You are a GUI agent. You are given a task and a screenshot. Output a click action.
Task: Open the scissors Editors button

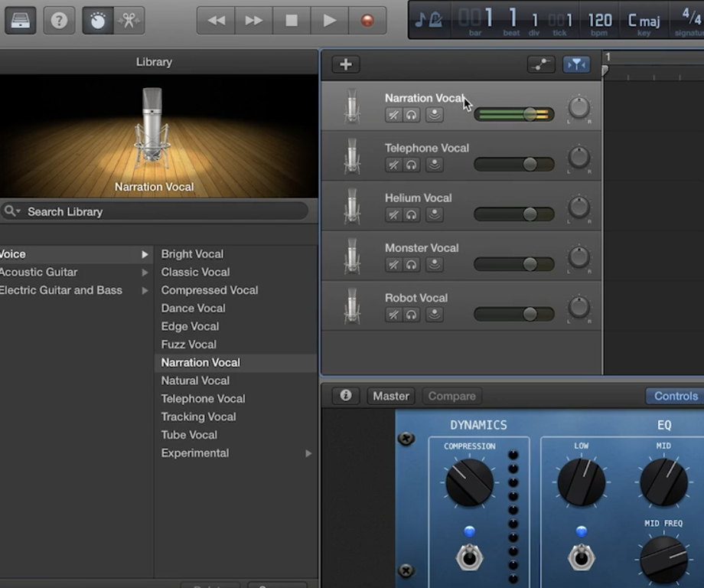pyautogui.click(x=129, y=20)
